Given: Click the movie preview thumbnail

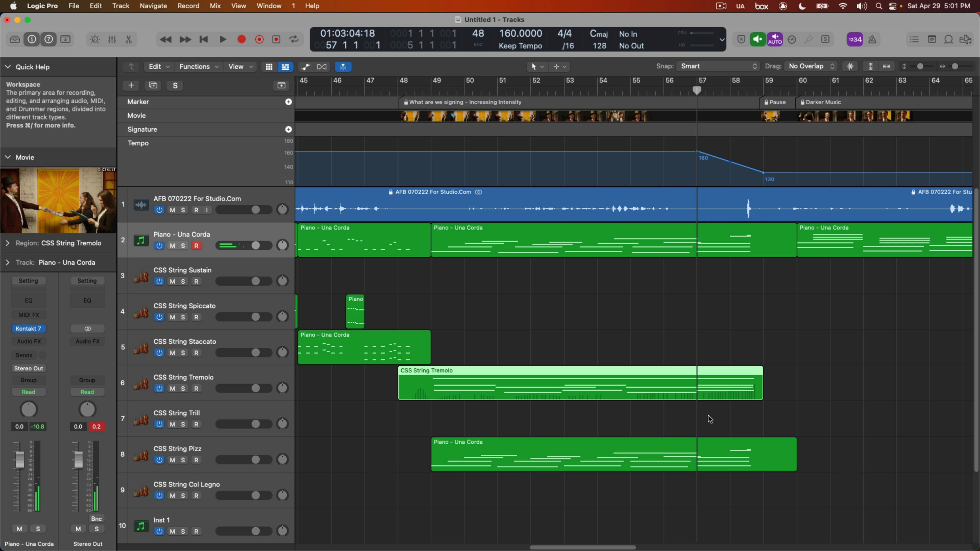Looking at the screenshot, I should 58,200.
